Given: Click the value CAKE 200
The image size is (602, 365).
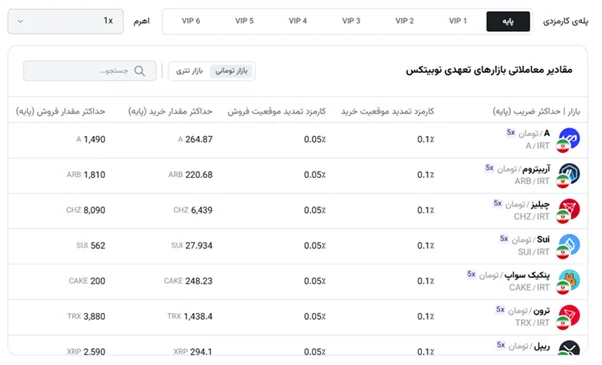Looking at the screenshot, I should pos(87,281).
